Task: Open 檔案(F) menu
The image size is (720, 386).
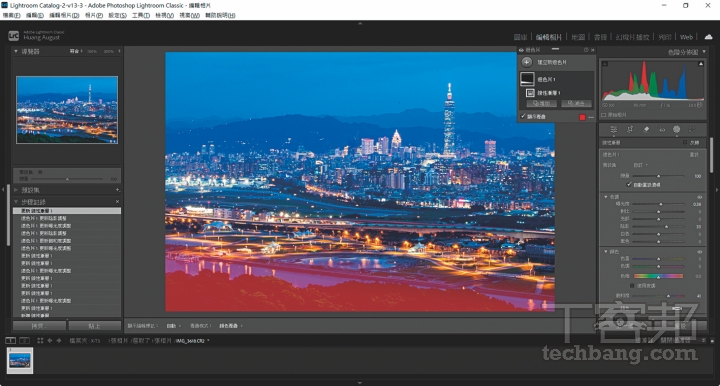Action: point(11,15)
